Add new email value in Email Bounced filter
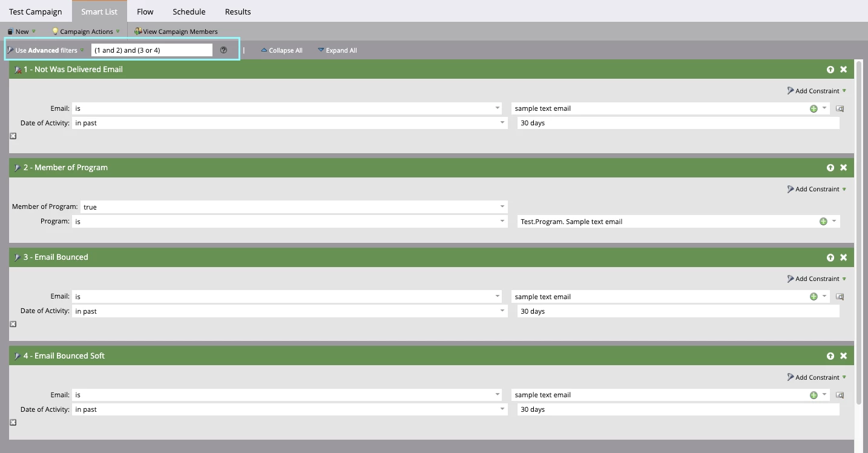Screen dimensions: 868x453 [814, 297]
